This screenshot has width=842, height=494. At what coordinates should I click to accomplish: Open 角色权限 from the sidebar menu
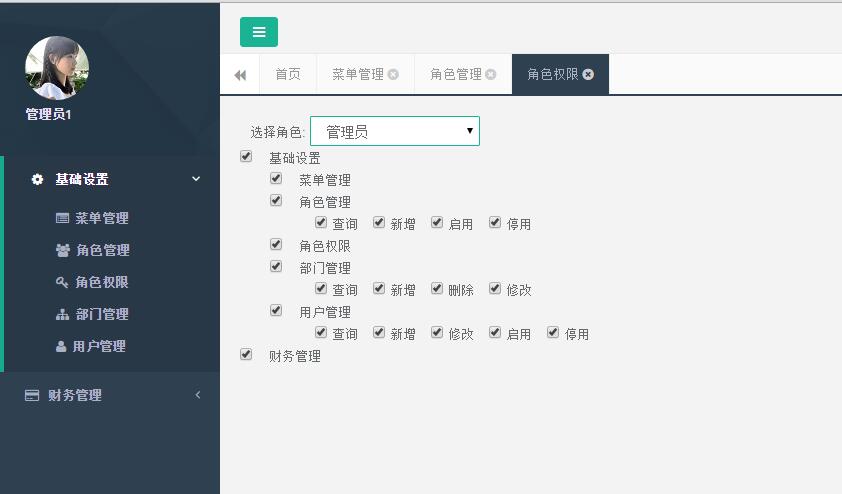click(x=101, y=282)
